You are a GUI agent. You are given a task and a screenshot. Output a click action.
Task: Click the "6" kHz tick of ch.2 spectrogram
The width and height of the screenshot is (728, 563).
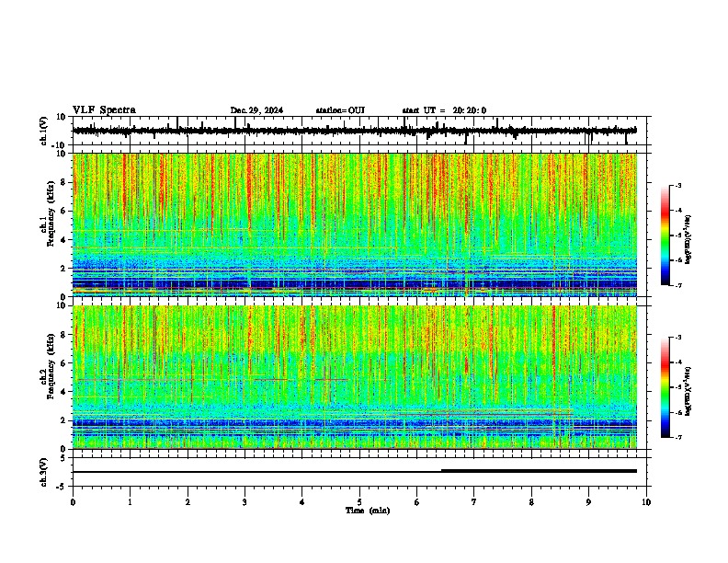(x=64, y=363)
